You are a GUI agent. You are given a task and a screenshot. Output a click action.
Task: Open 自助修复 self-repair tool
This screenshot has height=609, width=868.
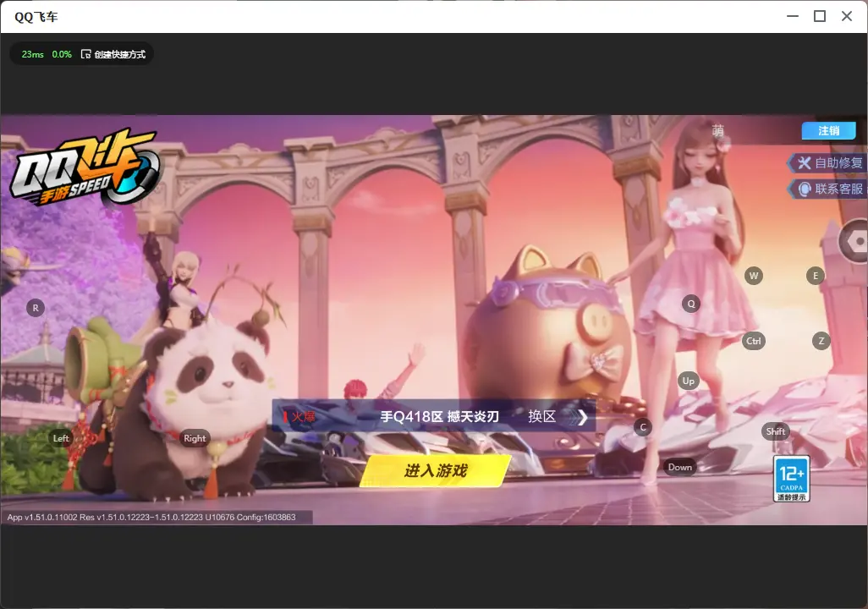click(x=827, y=162)
